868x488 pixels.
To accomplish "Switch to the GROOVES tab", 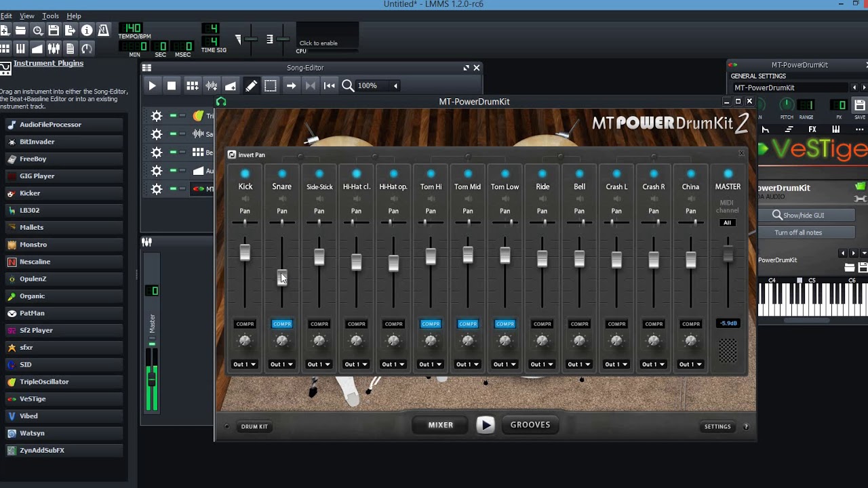I will pyautogui.click(x=530, y=425).
